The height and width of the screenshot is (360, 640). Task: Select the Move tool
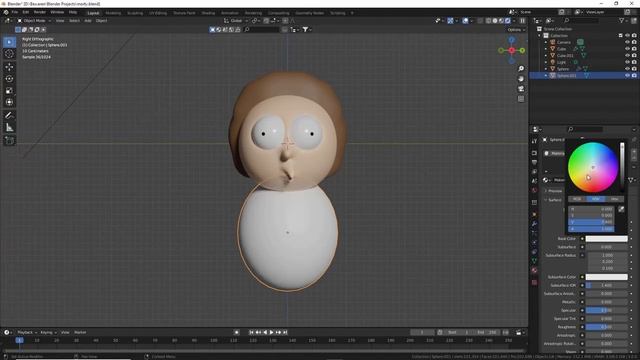[x=9, y=67]
